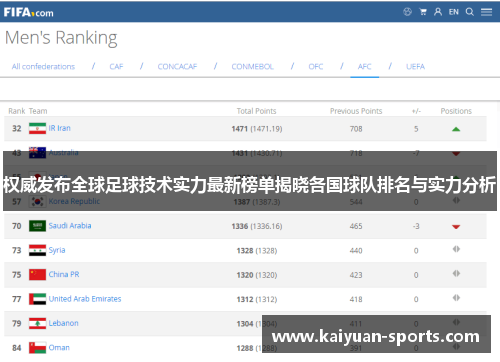Open the shopping cart icon
The width and height of the screenshot is (500, 362).
pos(423,12)
